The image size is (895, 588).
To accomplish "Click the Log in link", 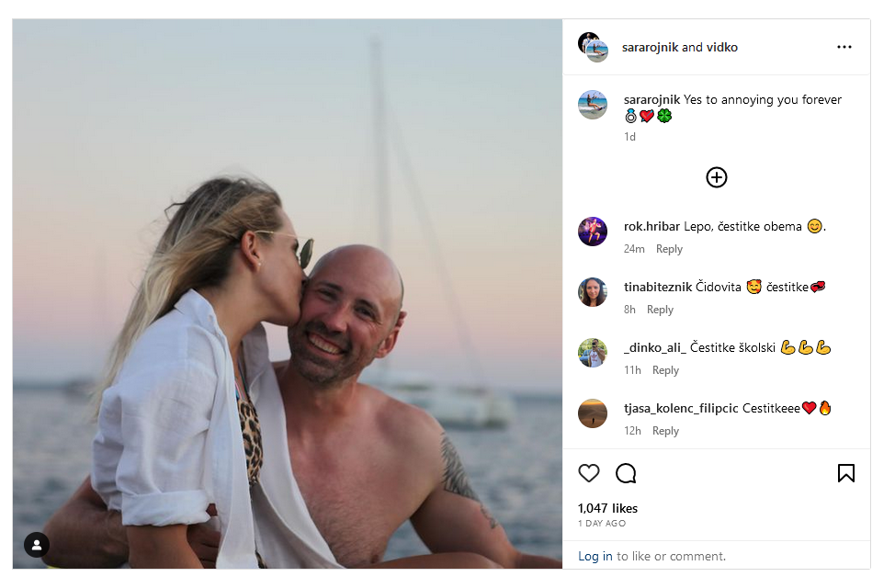I will pyautogui.click(x=595, y=556).
